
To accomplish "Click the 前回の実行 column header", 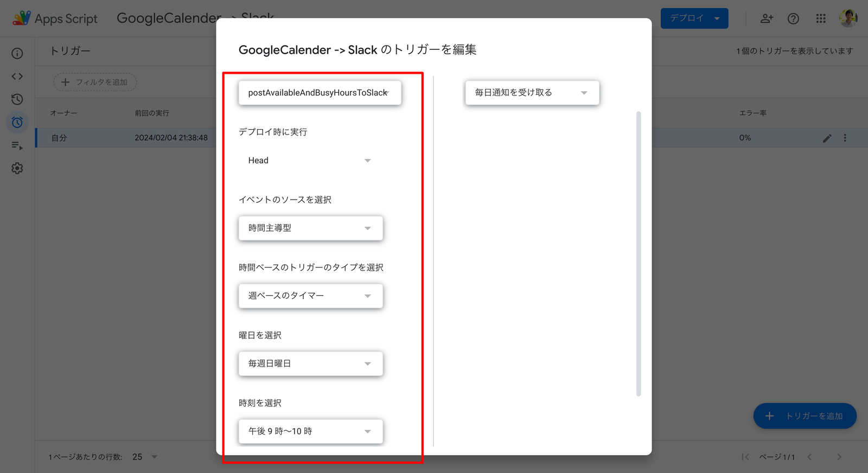I will [x=152, y=113].
